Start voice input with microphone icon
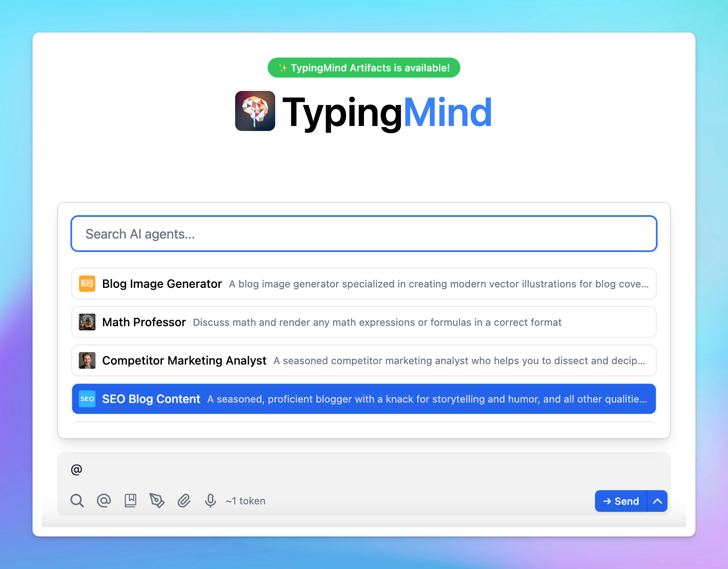728x569 pixels. tap(211, 501)
